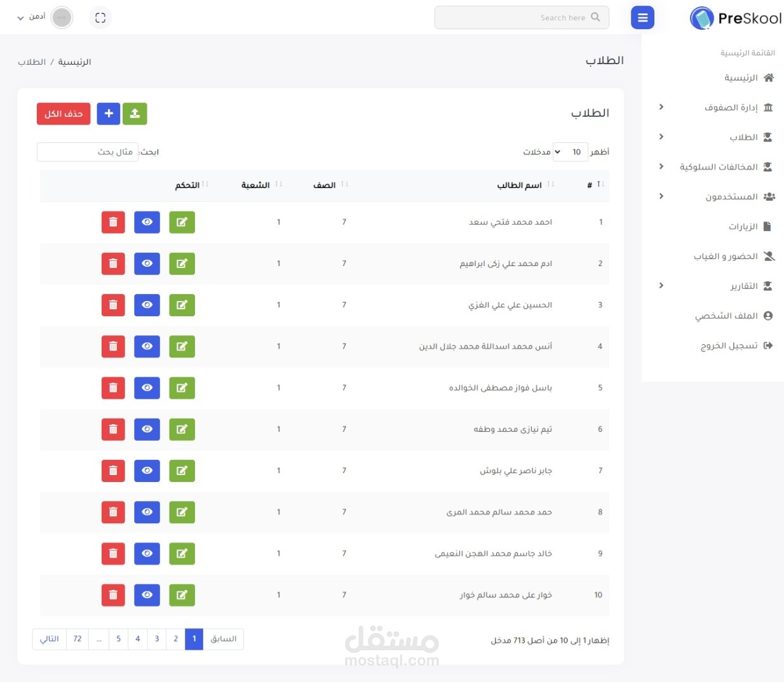View details of ادم محمد علي زكى ابراهيم
This screenshot has width=784, height=682.
tap(147, 264)
